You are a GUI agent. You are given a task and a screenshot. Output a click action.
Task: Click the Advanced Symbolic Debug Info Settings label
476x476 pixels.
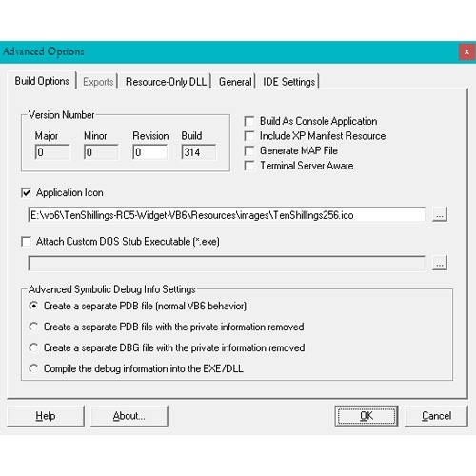(111, 289)
